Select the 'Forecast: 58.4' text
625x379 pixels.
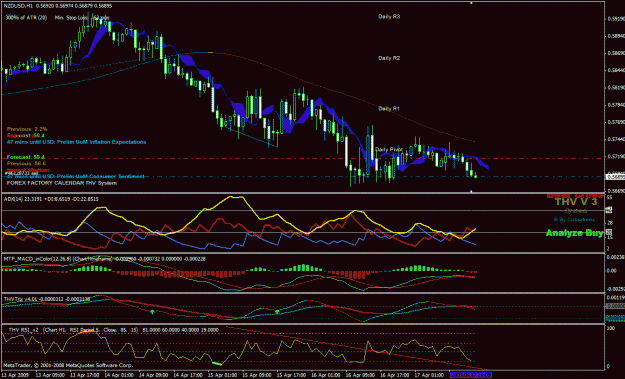pyautogui.click(x=26, y=157)
